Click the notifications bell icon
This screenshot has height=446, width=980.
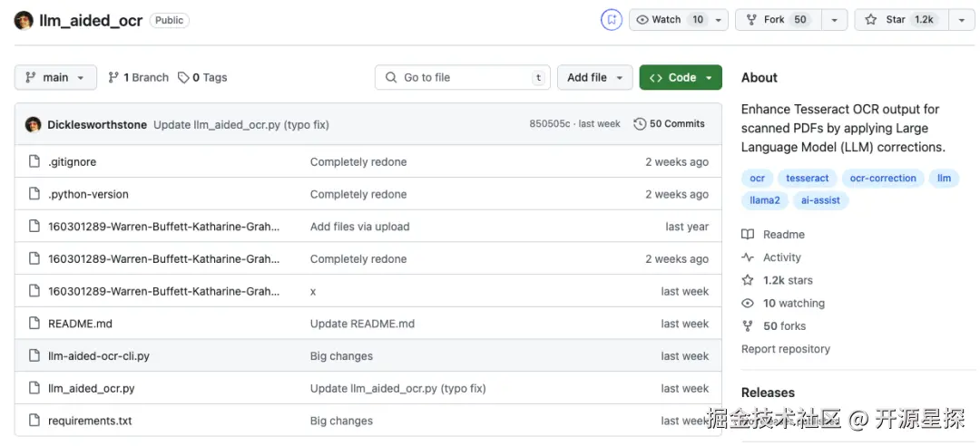[x=612, y=19]
